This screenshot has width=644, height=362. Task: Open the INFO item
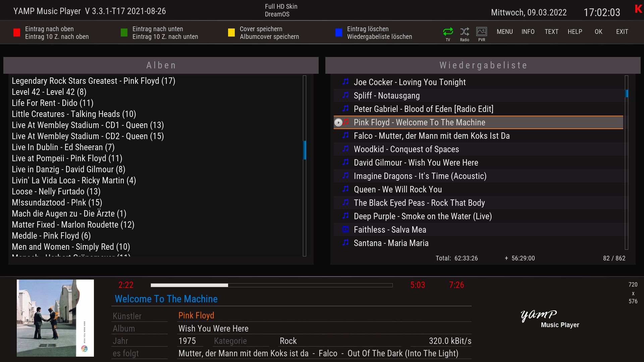click(x=528, y=32)
